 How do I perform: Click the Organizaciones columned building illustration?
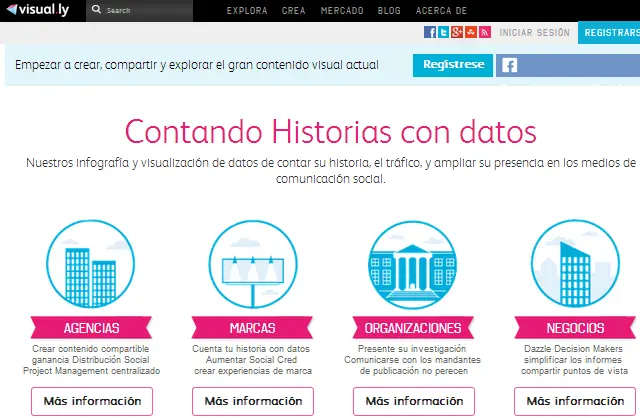[415, 266]
